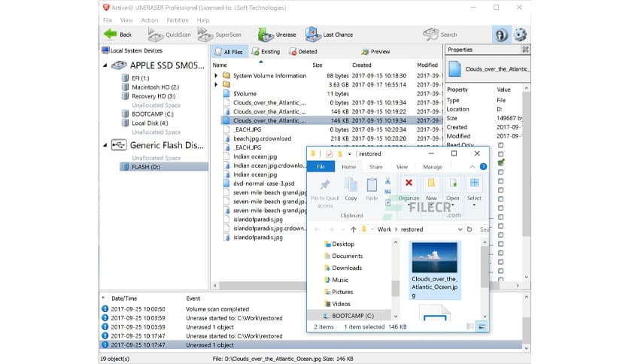
Task: Open the Organize group with red X
Action: coord(409,191)
